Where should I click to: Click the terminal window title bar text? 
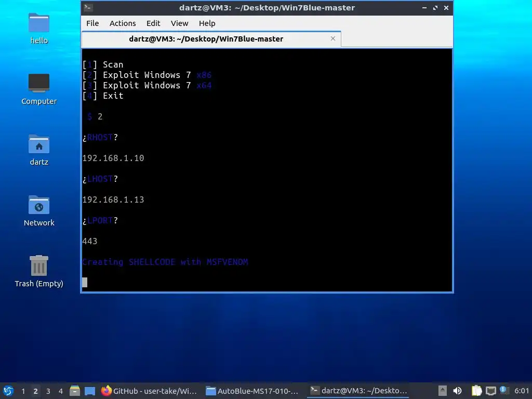[267, 7]
